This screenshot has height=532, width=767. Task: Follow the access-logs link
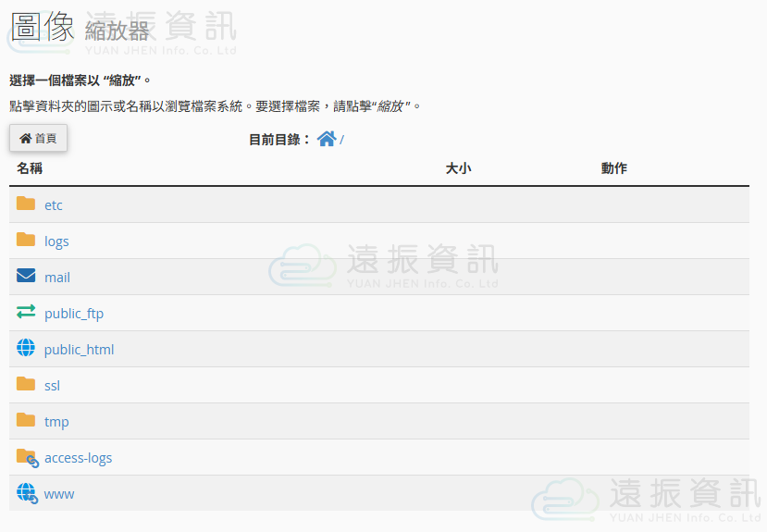[78, 458]
